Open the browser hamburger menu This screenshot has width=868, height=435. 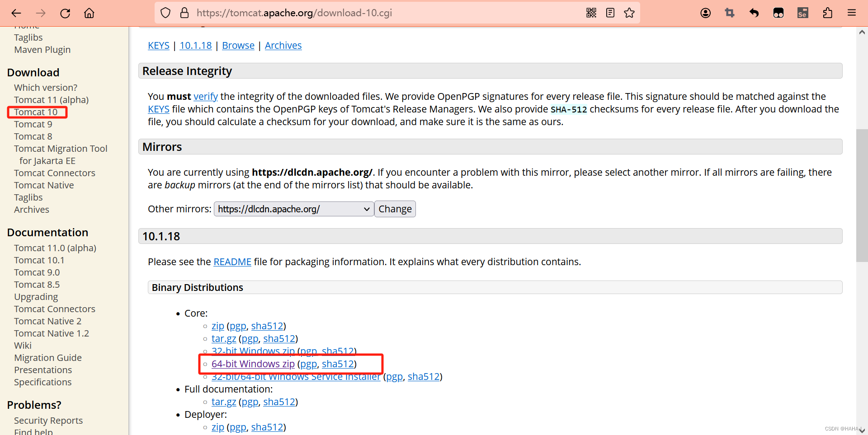[x=852, y=13]
